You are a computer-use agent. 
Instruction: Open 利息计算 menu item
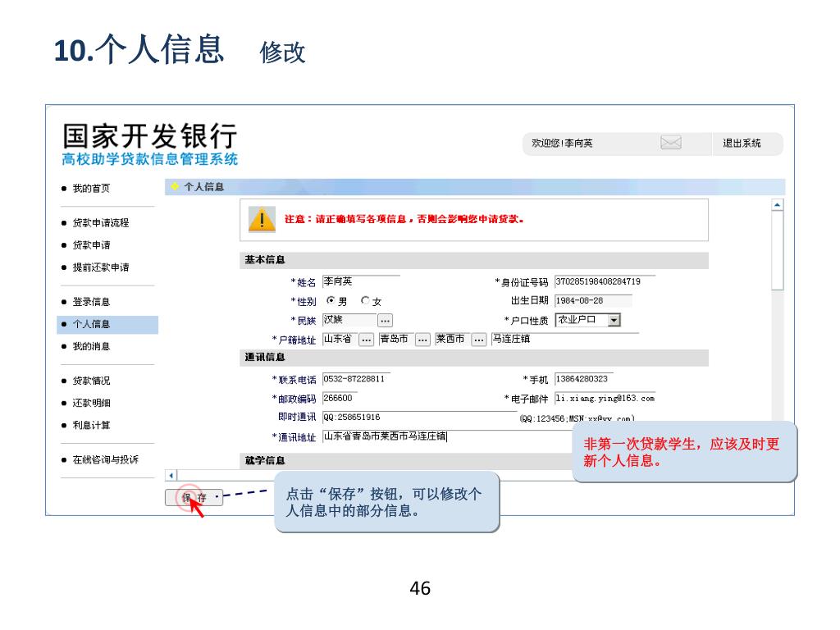pyautogui.click(x=91, y=426)
